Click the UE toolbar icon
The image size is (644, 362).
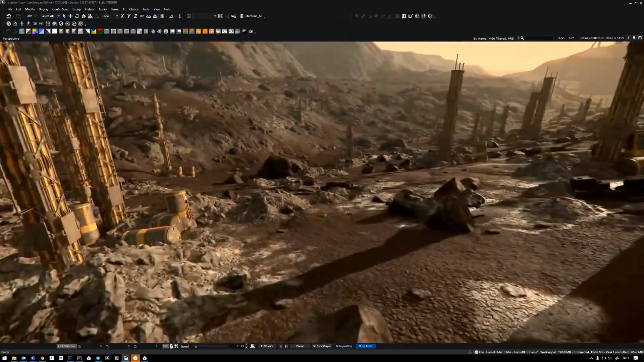coord(404,16)
